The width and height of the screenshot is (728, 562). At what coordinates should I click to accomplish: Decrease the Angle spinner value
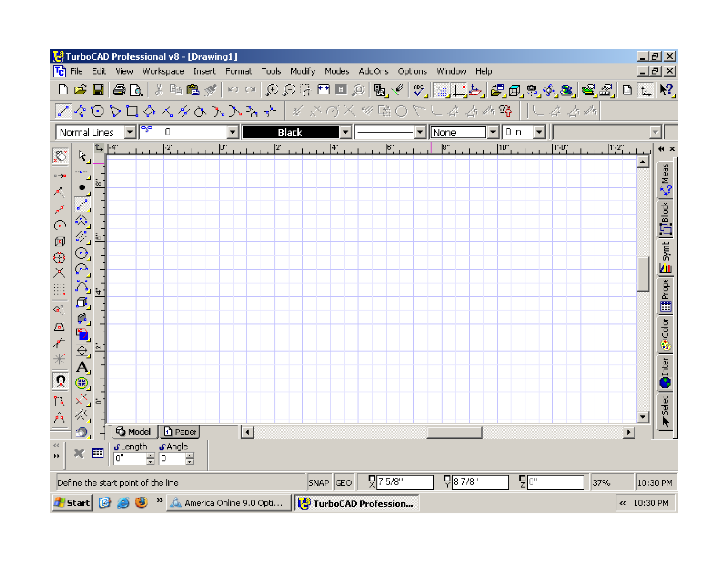tap(190, 461)
